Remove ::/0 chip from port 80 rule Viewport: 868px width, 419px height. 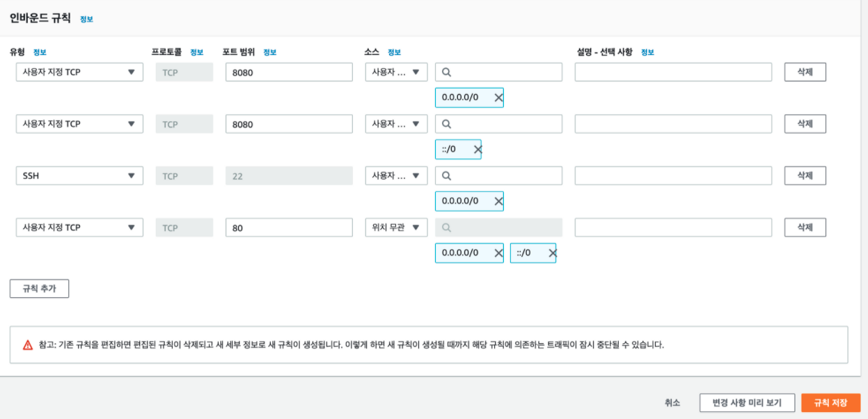552,253
